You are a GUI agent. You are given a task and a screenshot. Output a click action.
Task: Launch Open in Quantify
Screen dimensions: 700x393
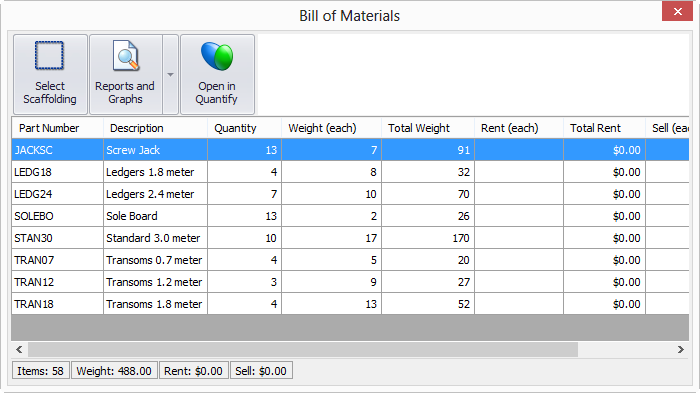[217, 74]
